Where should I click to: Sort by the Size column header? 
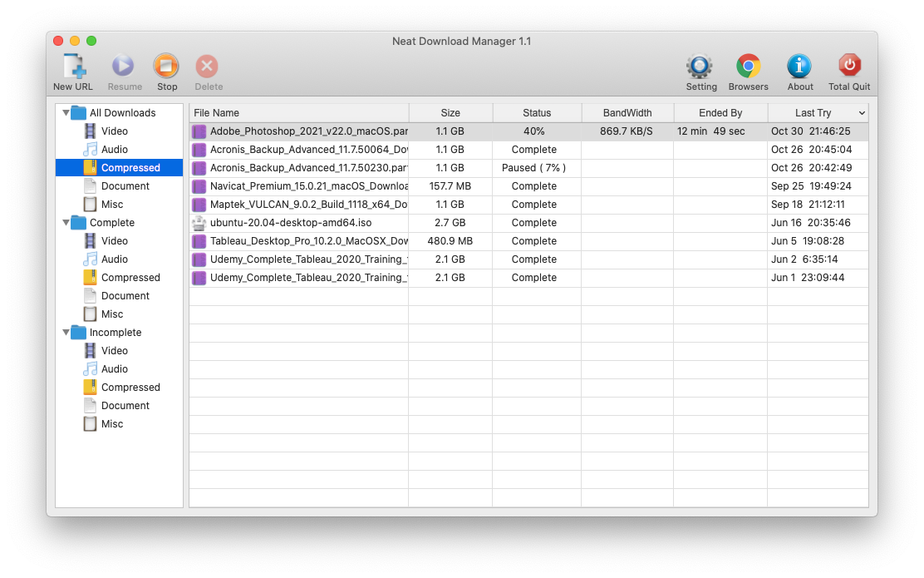pos(450,113)
